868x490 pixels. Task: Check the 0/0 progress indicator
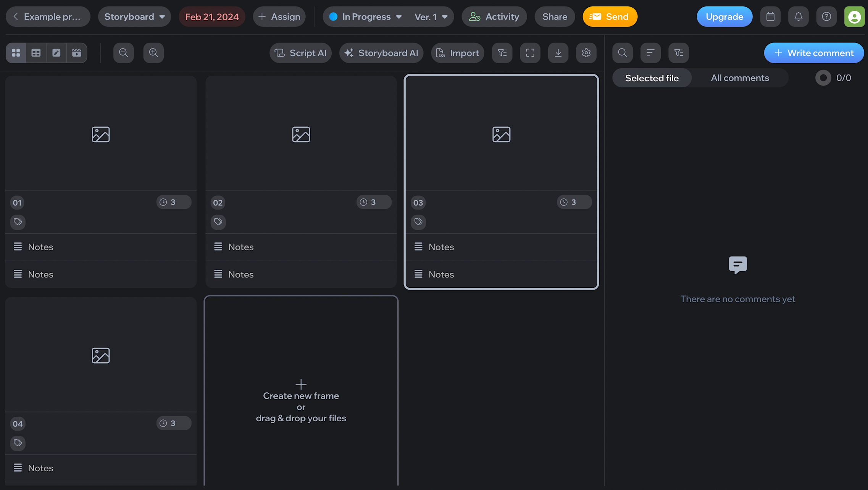(x=834, y=77)
